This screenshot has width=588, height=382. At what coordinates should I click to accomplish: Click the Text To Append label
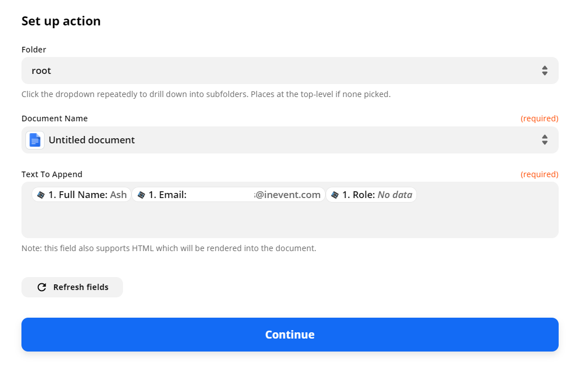(52, 174)
